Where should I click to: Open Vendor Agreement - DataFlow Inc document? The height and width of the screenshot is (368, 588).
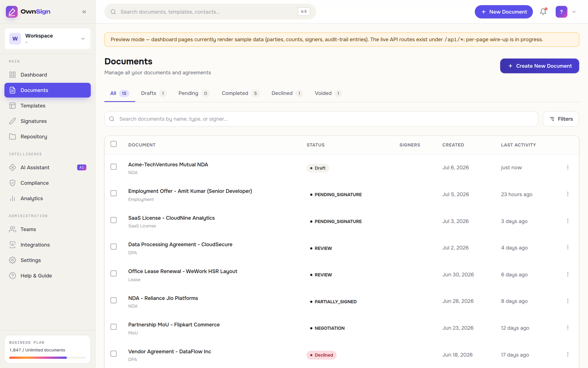[x=169, y=351]
